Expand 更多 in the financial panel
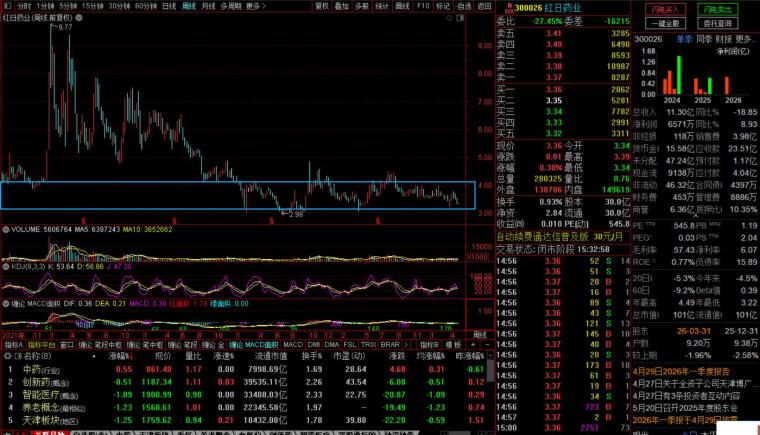Screen dimensions: 760x435 [744, 39]
